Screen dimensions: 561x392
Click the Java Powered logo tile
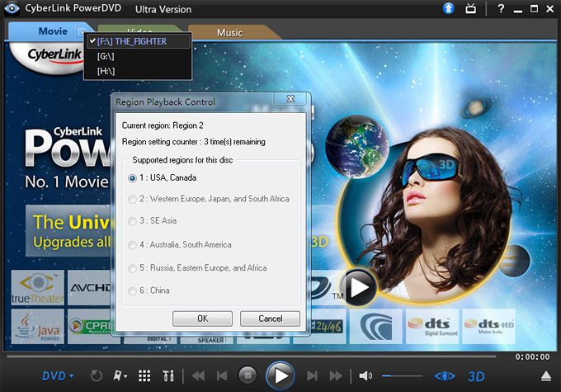click(38, 326)
